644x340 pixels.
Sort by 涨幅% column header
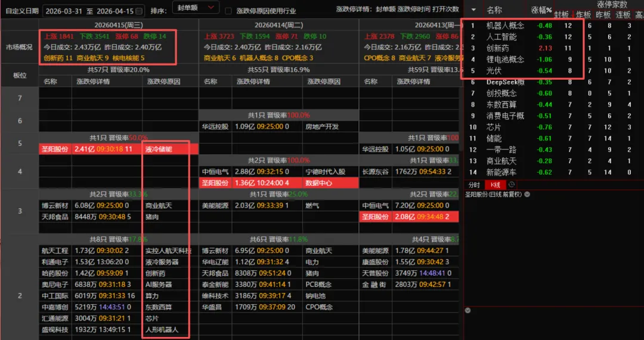click(541, 10)
